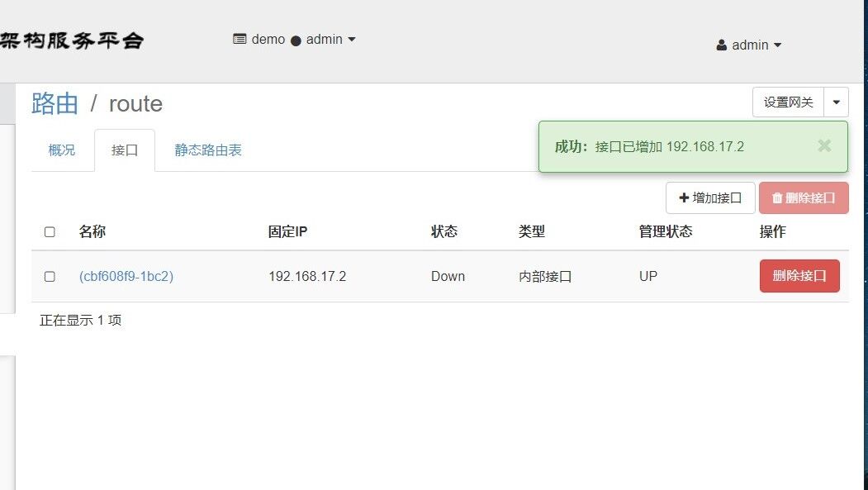The height and width of the screenshot is (490, 868).
Task: Click the project list icon beside demo
Action: click(x=240, y=40)
